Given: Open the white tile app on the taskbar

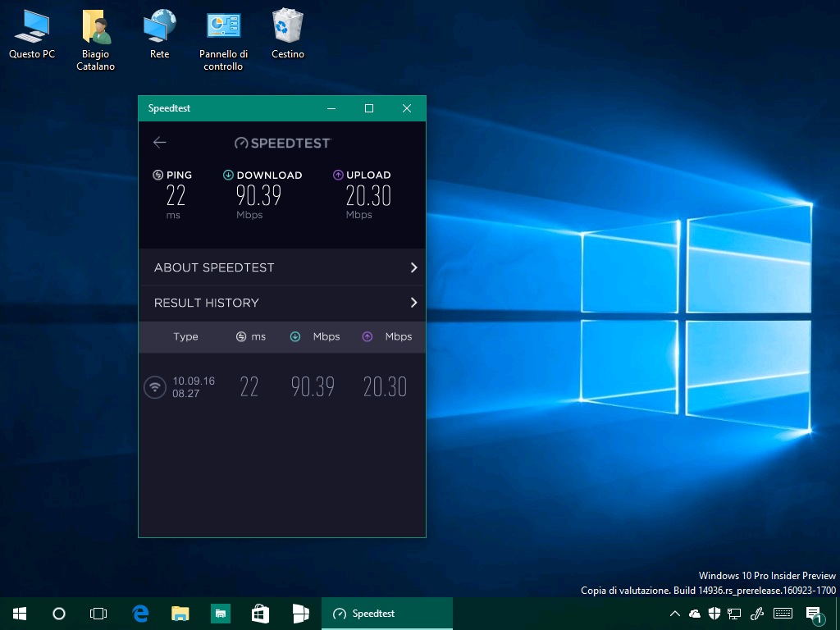Looking at the screenshot, I should [300, 614].
